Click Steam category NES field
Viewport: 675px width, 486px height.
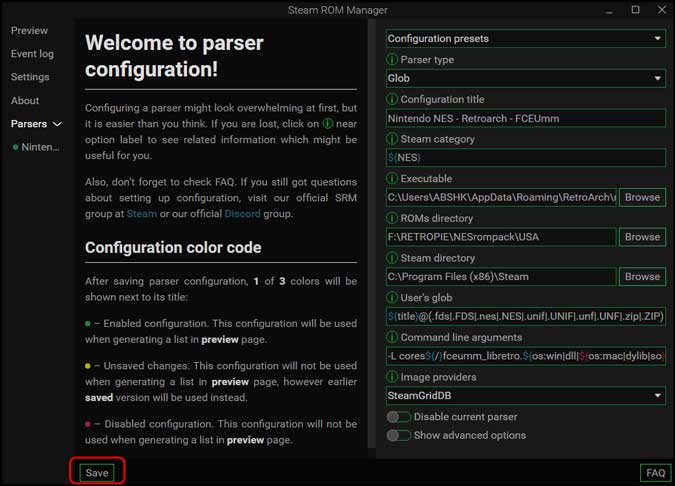coord(526,158)
